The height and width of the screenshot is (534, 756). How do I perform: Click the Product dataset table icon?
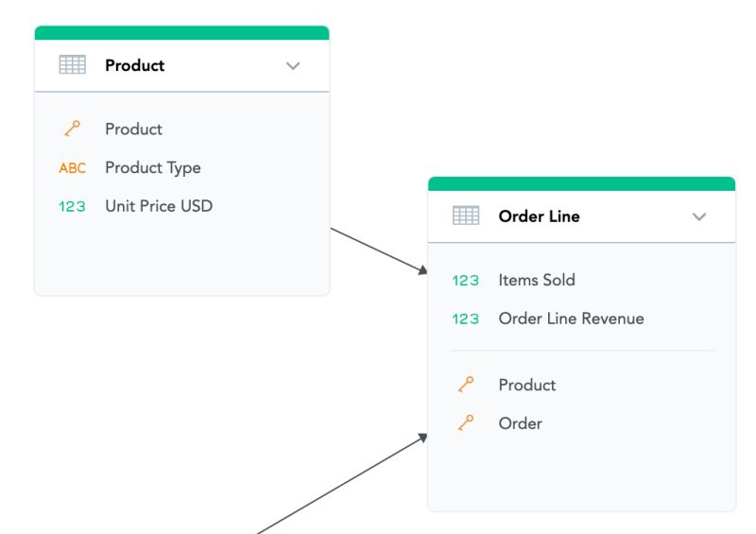coord(72,65)
